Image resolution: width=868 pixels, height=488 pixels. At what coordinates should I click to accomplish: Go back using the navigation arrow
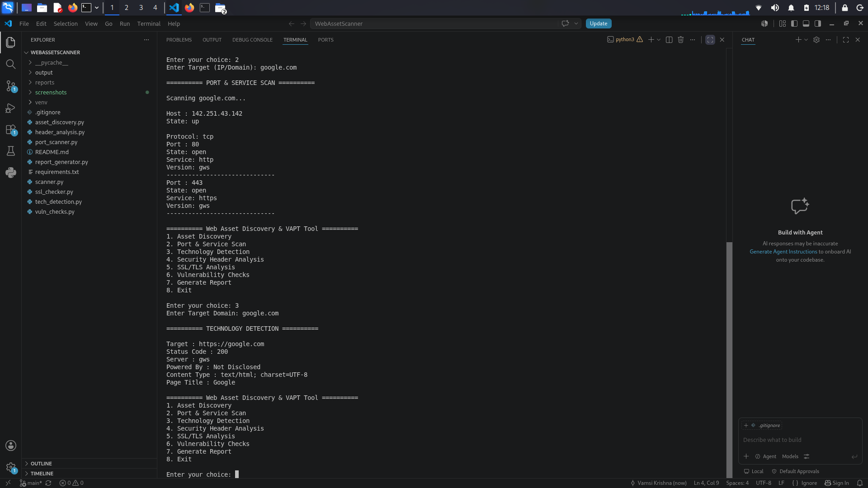point(292,23)
